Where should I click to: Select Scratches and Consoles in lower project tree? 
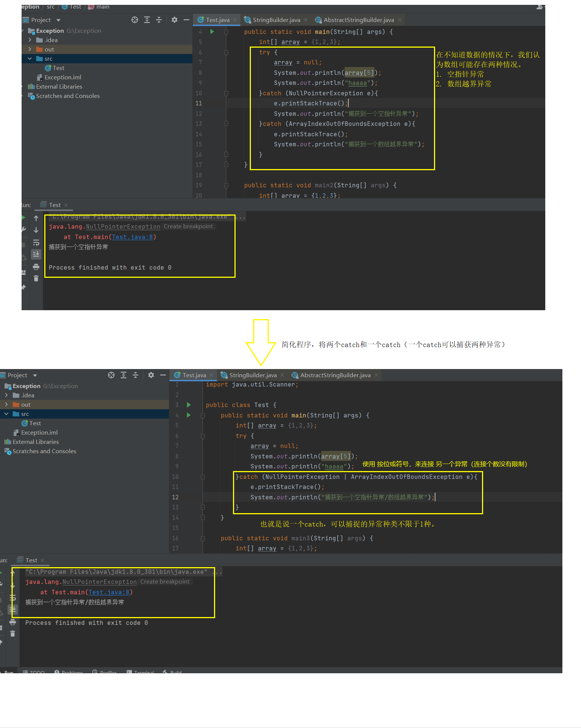click(40, 451)
